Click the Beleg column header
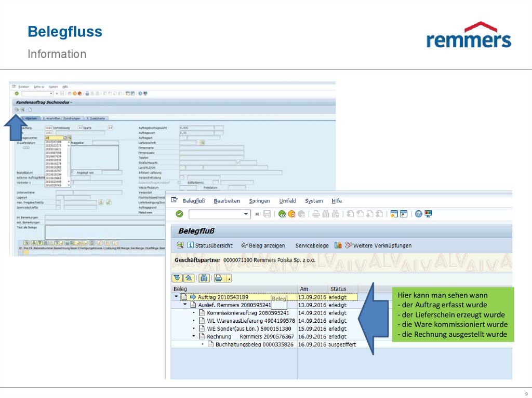Image resolution: width=532 pixels, height=398 pixels. pyautogui.click(x=234, y=289)
